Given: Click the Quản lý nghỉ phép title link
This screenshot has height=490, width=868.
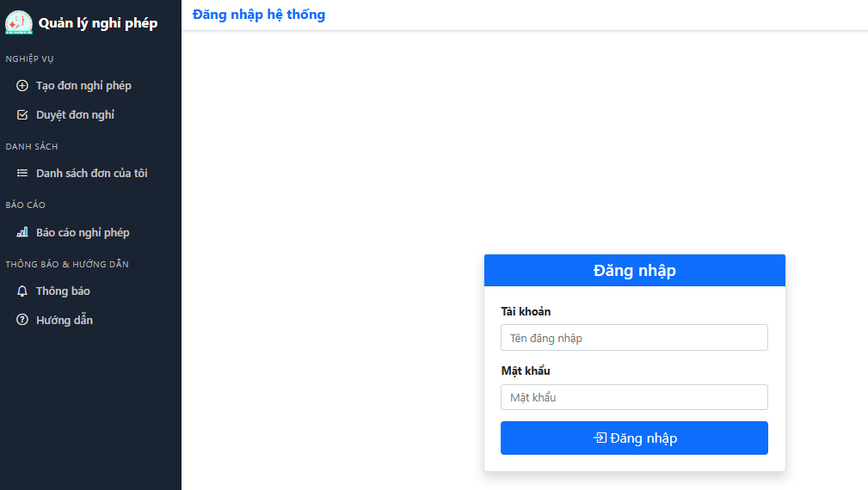Looking at the screenshot, I should pos(98,23).
